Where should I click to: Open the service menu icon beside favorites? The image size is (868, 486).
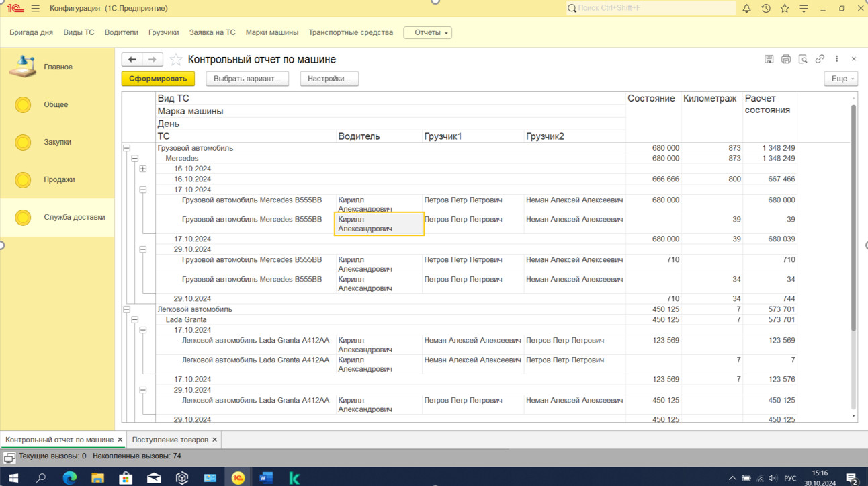pos(804,9)
